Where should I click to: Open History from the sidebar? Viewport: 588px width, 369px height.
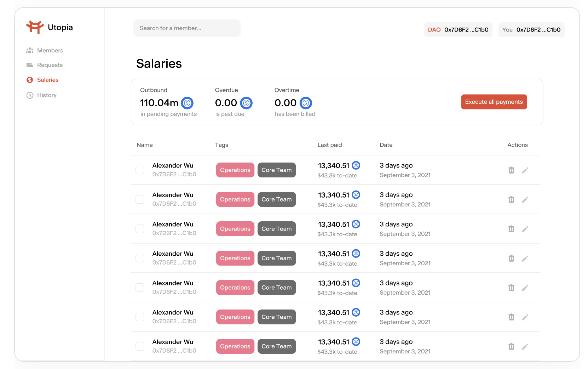[x=47, y=95]
